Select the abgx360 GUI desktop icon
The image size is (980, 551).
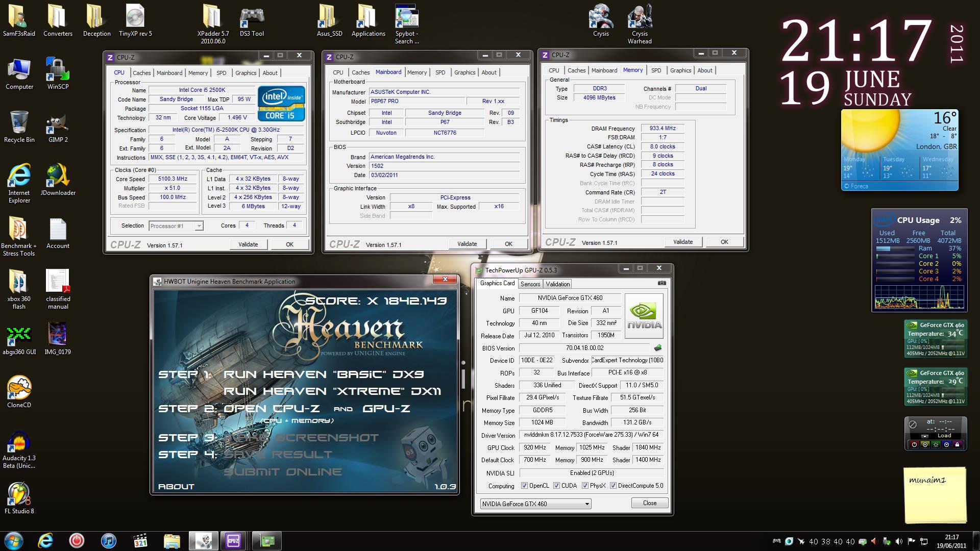point(19,339)
